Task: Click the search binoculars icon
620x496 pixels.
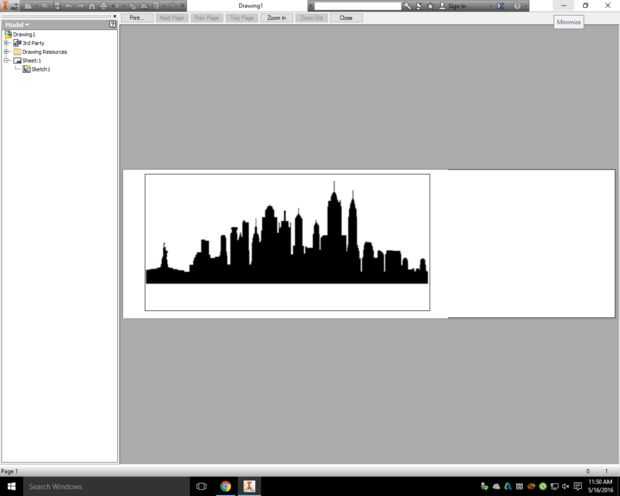Action: 406,6
